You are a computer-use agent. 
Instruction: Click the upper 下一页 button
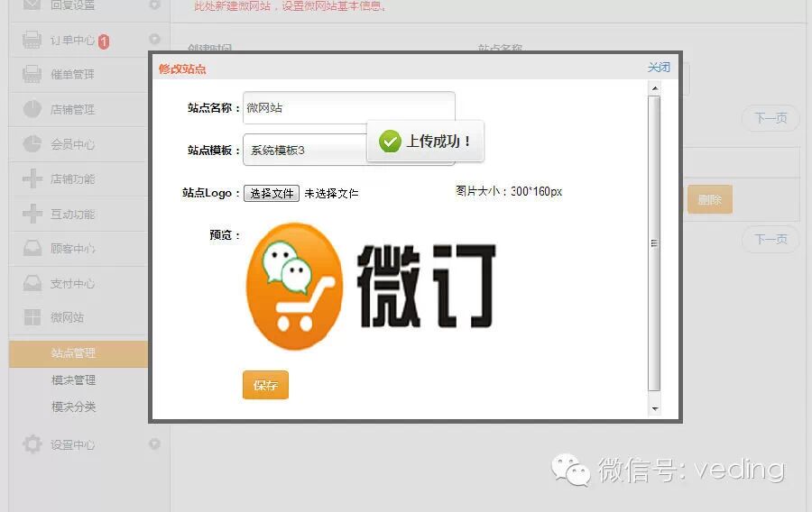770,118
